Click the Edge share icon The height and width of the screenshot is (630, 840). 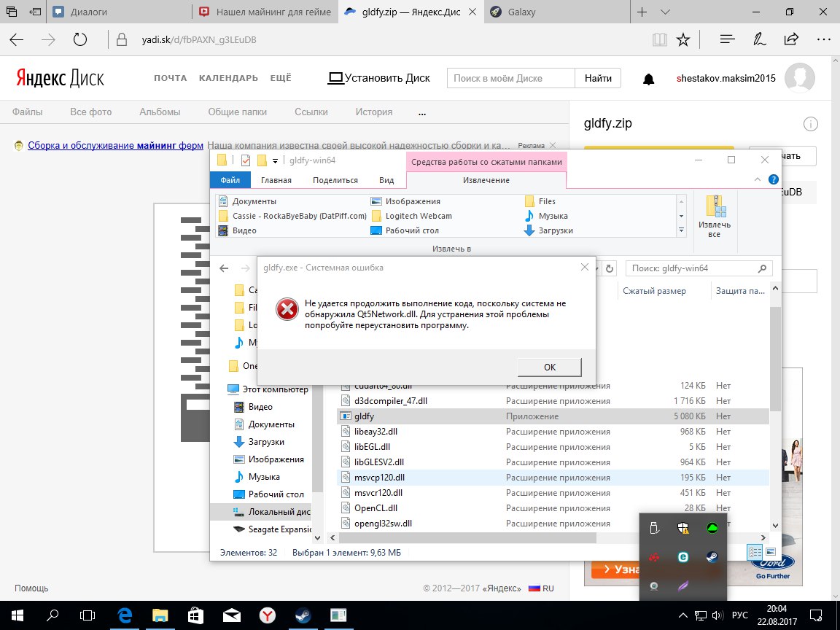tap(790, 39)
